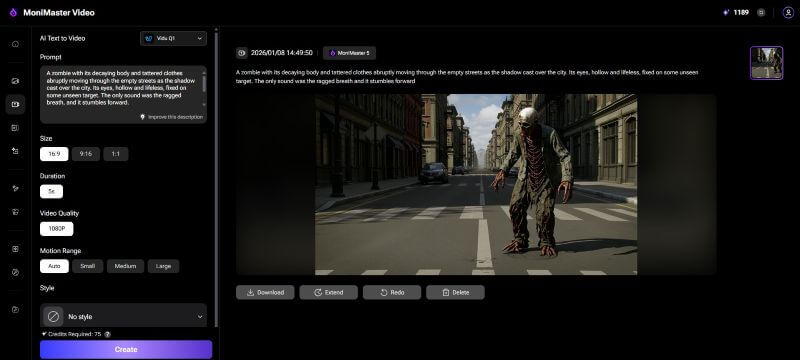The image size is (800, 360).
Task: Click the small gray icon right of 1189
Action: [x=761, y=13]
